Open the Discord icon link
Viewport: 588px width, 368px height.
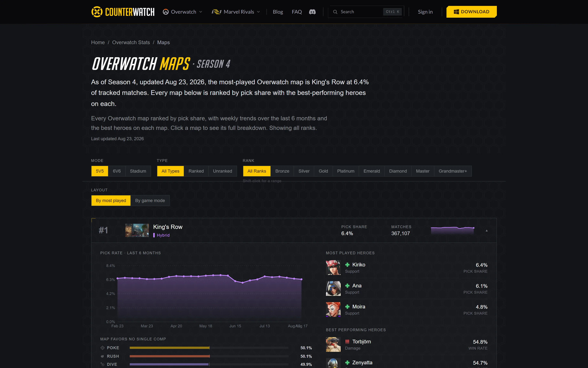click(x=312, y=12)
